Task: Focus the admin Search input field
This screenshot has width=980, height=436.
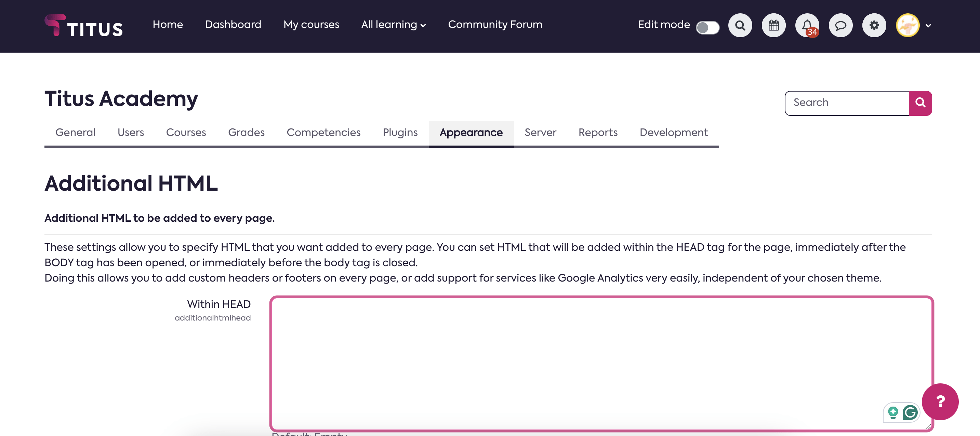Action: pyautogui.click(x=847, y=103)
